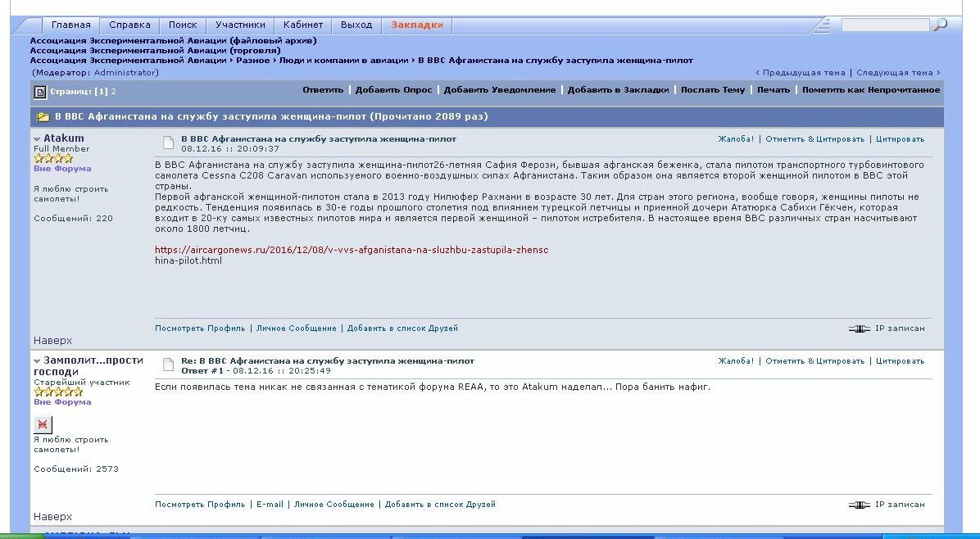Screen dimensions: 980x539
Task: Focus the search input field at top right
Action: (885, 25)
